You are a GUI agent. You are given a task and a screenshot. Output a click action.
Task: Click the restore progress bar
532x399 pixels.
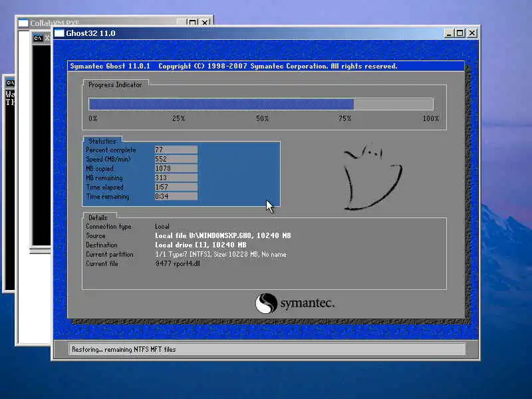[261, 104]
